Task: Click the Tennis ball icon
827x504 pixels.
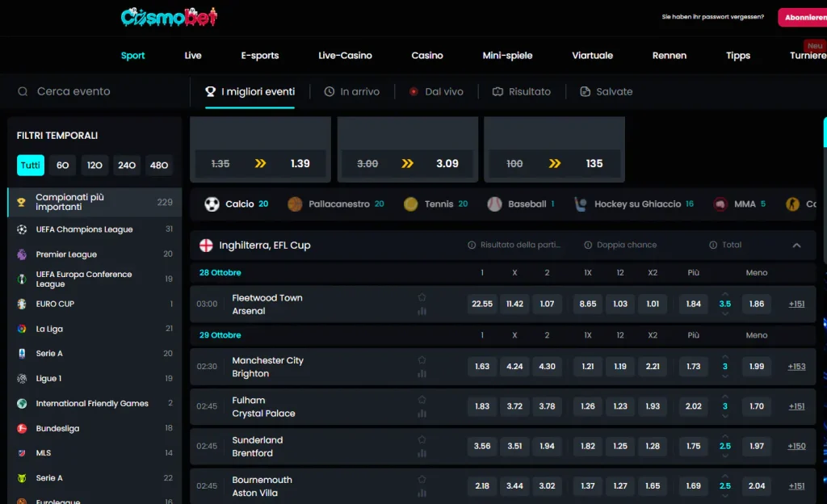Action: [410, 204]
